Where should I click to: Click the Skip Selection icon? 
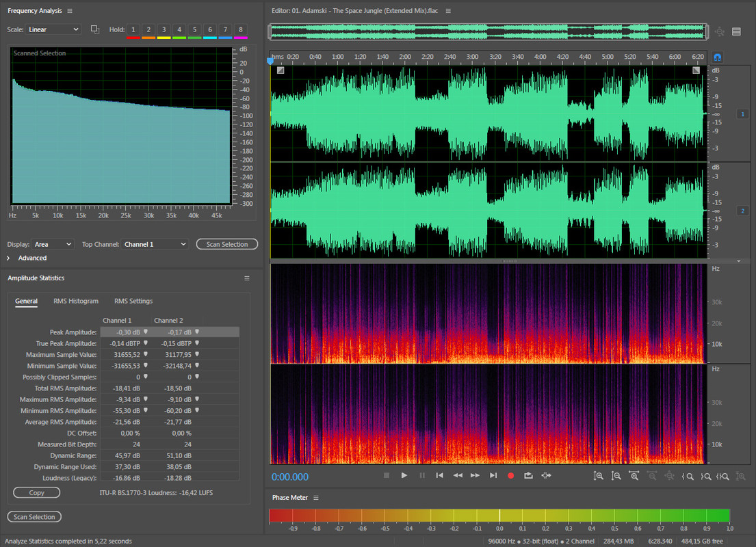pos(546,475)
